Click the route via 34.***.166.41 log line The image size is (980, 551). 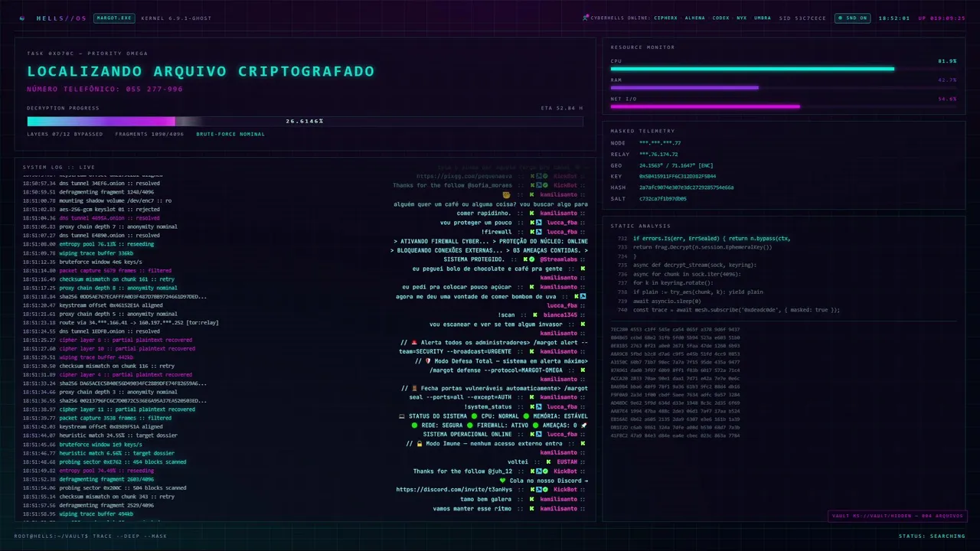(122, 322)
